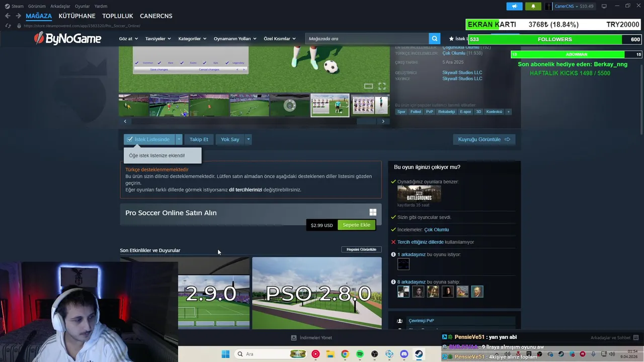Click the Tercih ettiğiniz dillerde link
644x362 pixels.
[x=421, y=242]
